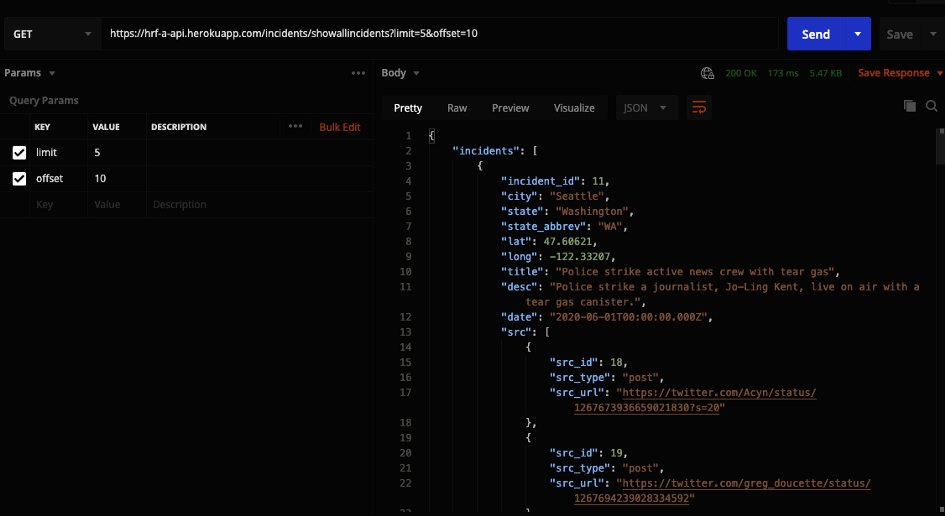Select the Pretty view tab

click(408, 108)
